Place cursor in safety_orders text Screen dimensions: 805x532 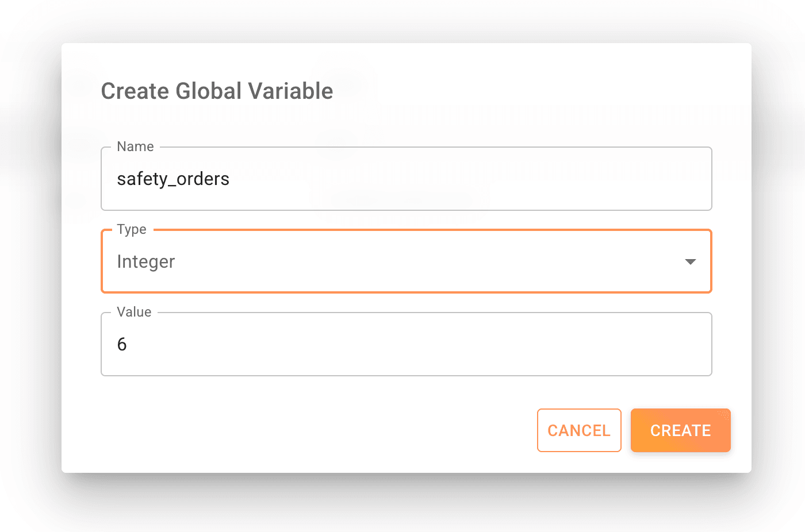[173, 179]
